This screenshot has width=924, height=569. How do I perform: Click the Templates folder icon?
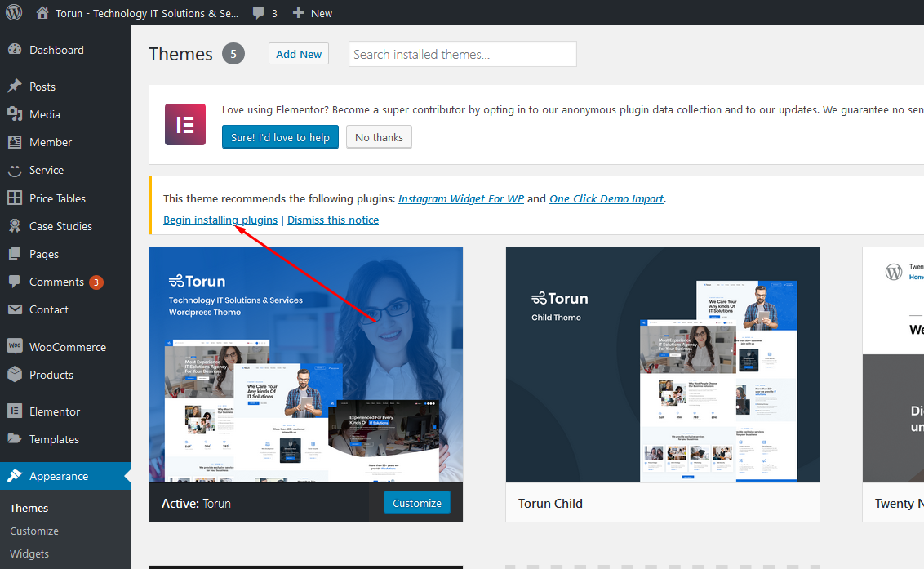(15, 438)
